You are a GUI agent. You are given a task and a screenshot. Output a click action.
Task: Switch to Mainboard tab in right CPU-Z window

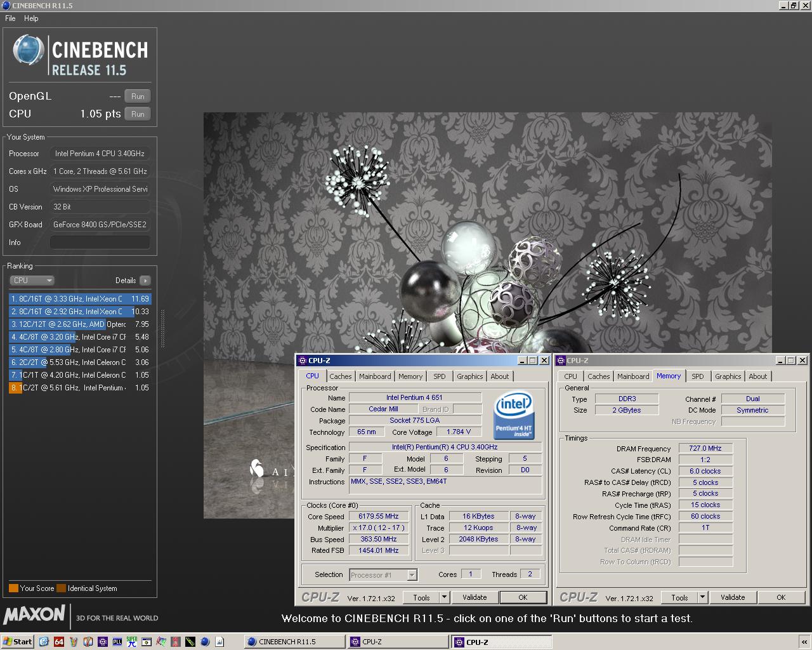click(x=633, y=376)
